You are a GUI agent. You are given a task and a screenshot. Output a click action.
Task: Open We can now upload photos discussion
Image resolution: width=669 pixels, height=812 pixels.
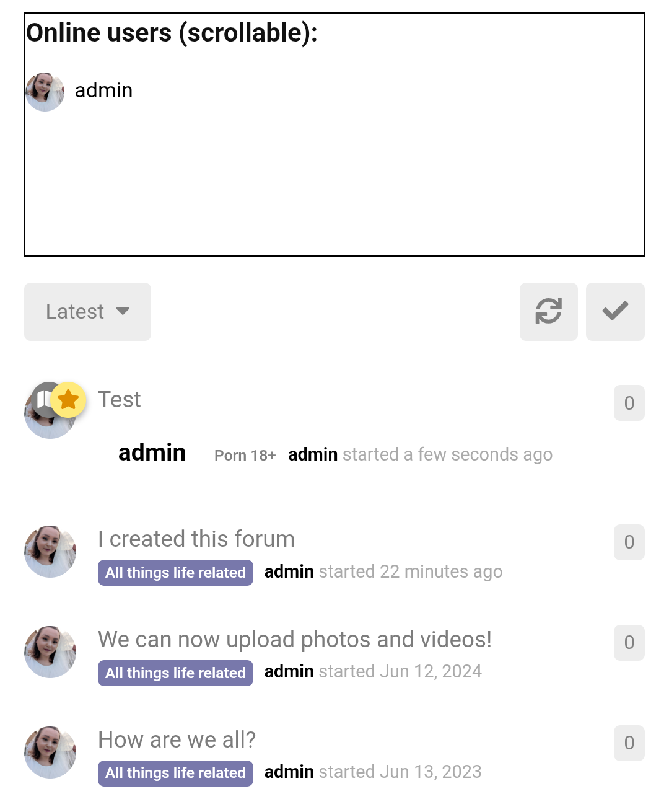pyautogui.click(x=295, y=639)
